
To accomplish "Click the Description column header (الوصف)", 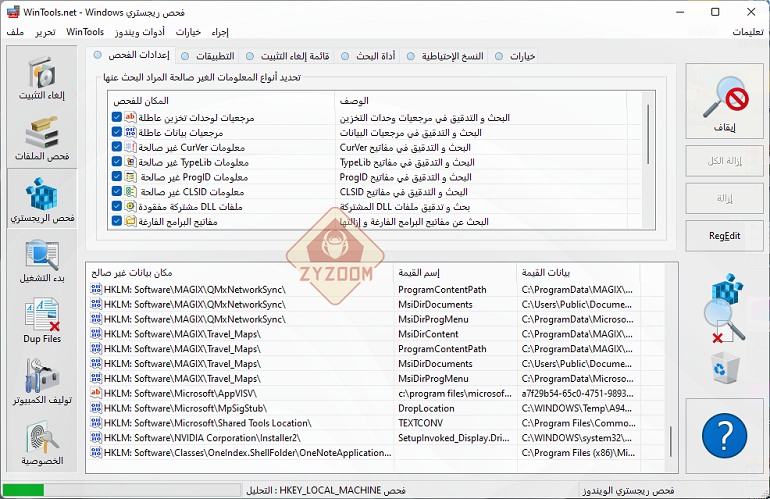I will (x=481, y=101).
